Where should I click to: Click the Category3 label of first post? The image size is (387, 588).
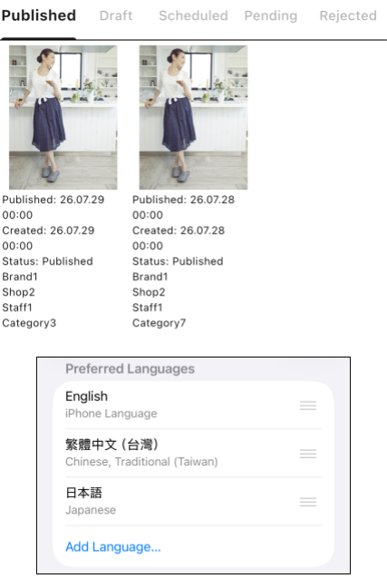(x=29, y=323)
